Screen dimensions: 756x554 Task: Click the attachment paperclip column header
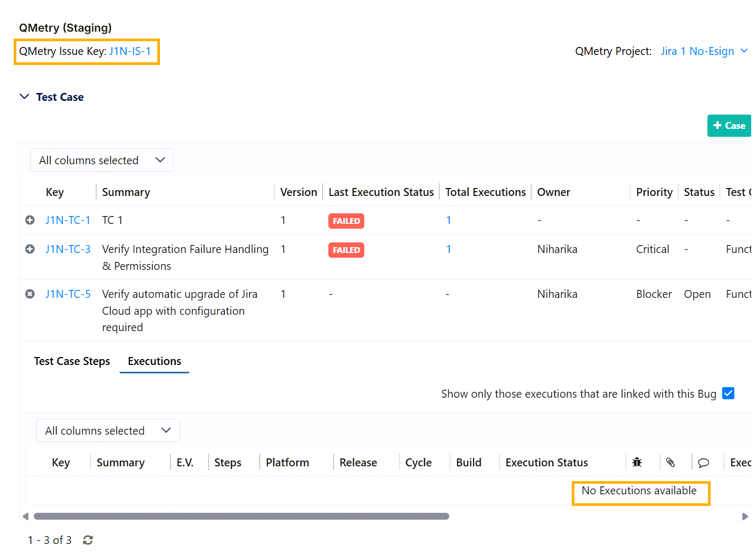670,463
